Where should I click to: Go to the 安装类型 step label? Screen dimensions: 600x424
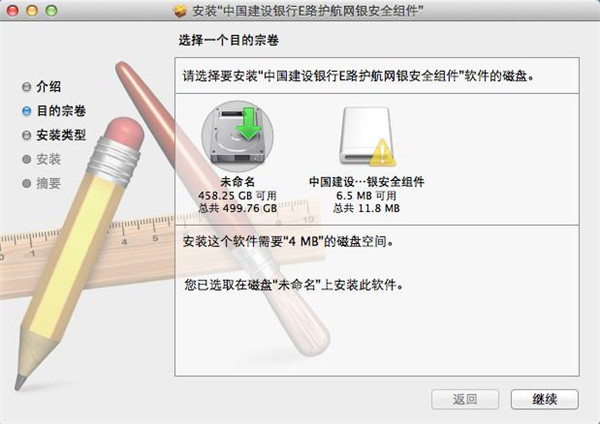click(x=61, y=135)
